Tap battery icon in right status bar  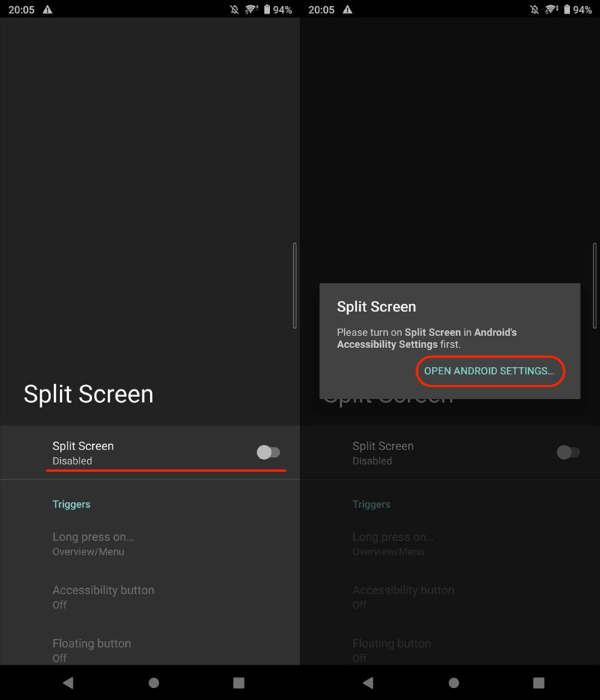[x=567, y=10]
